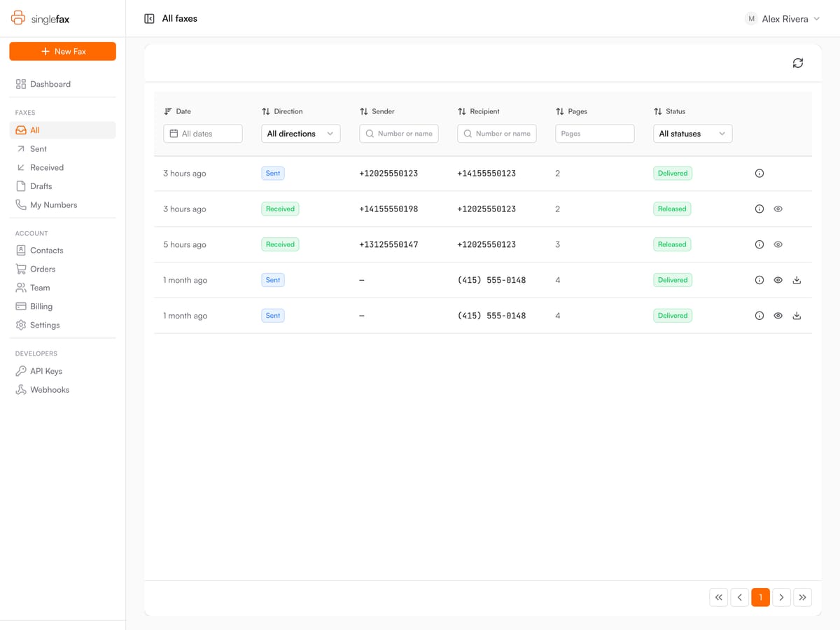Expand the Alex Rivera account menu
The image size is (840, 630).
tap(783, 19)
